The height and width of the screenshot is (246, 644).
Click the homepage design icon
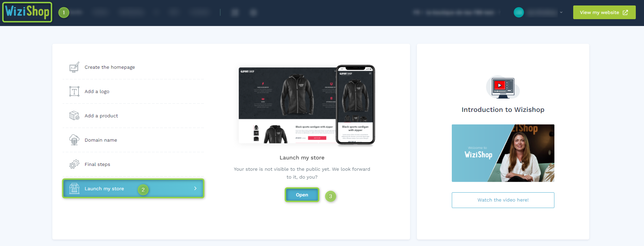click(x=74, y=67)
